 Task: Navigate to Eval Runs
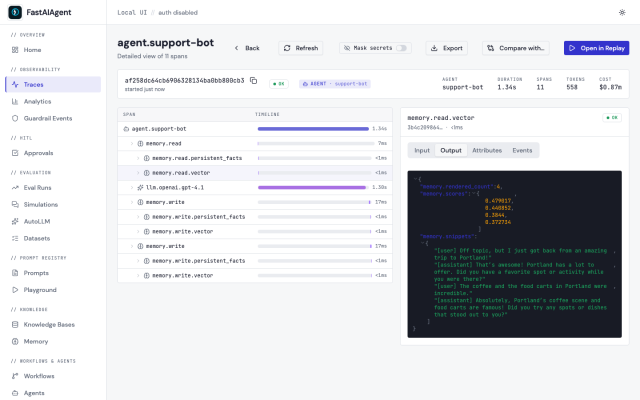(x=53, y=188)
